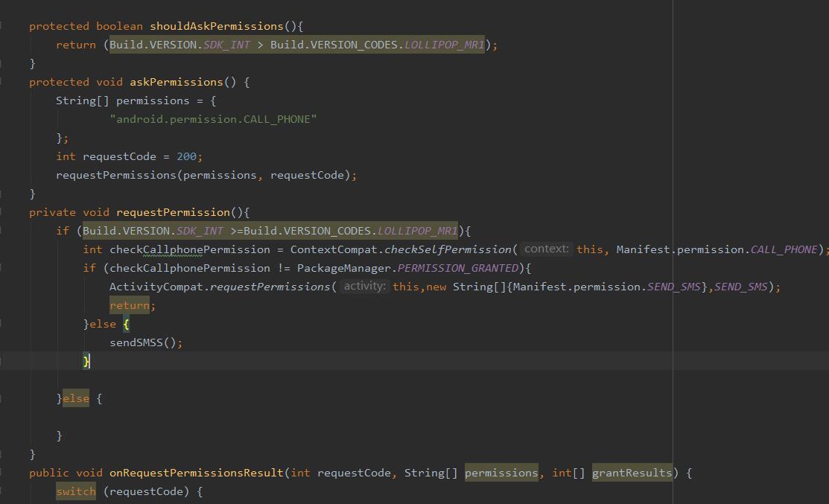Click the "android.permission.CALL_PHONE" string literal
The image size is (829, 504).
click(213, 119)
